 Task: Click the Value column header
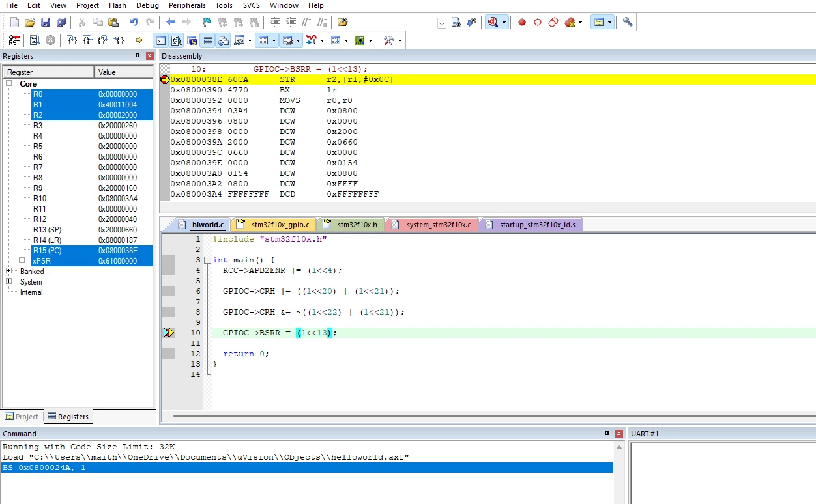click(x=124, y=72)
